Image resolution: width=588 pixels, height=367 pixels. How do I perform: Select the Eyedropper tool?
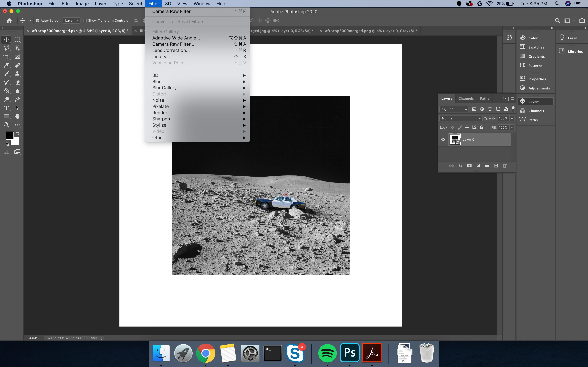[6, 65]
